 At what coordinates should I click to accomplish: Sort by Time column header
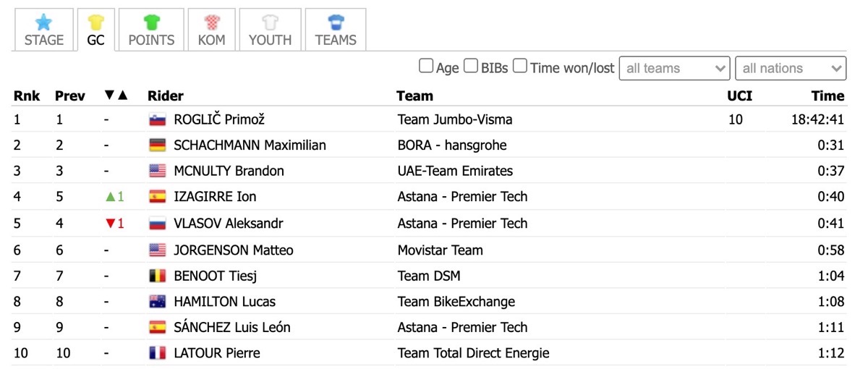(x=827, y=96)
